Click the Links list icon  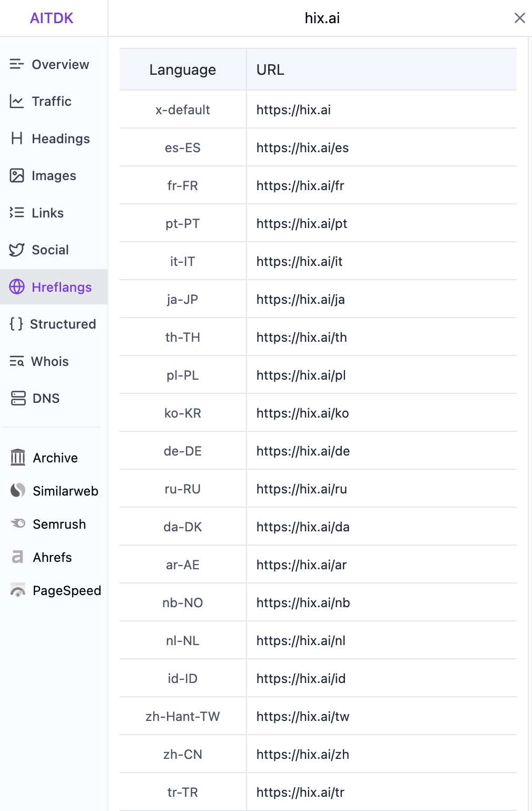17,213
